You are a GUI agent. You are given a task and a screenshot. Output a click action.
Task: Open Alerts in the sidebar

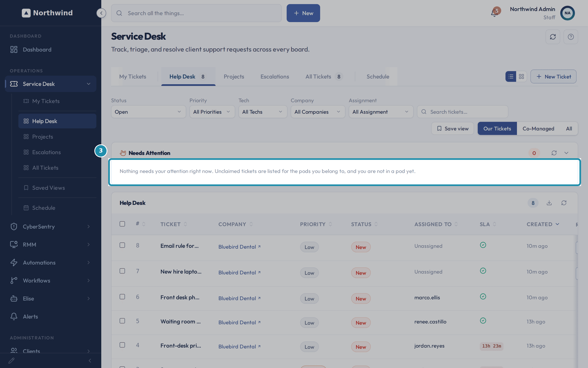[x=51, y=316]
